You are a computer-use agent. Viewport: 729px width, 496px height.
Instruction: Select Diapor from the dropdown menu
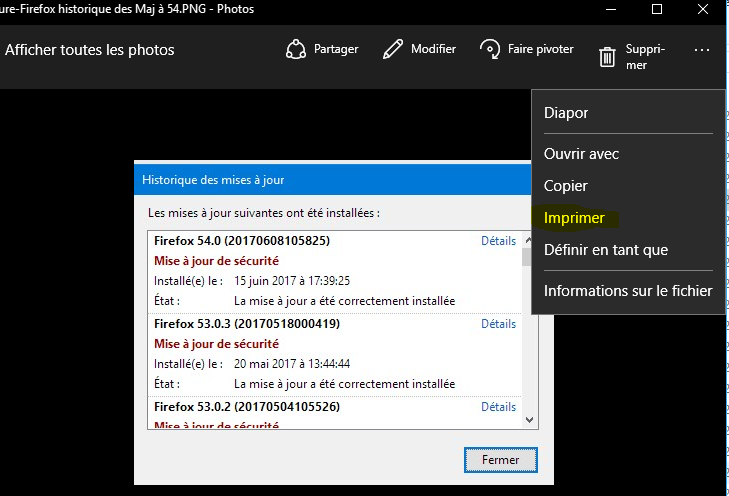pyautogui.click(x=566, y=113)
